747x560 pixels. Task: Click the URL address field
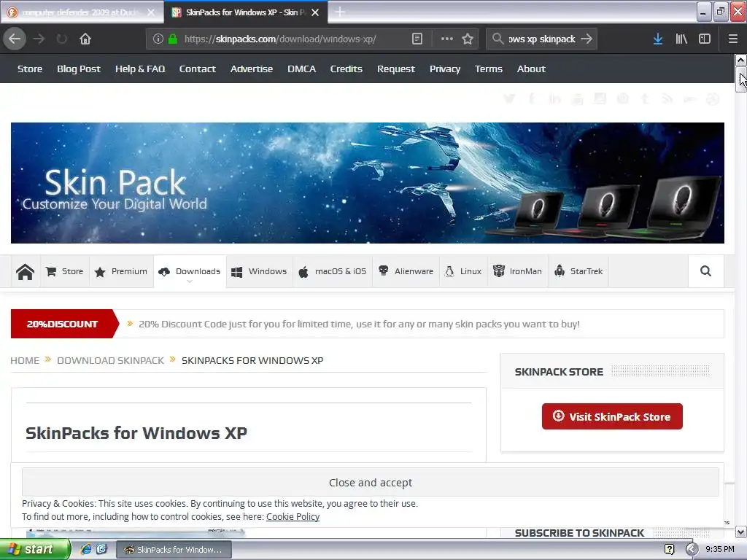[295, 39]
